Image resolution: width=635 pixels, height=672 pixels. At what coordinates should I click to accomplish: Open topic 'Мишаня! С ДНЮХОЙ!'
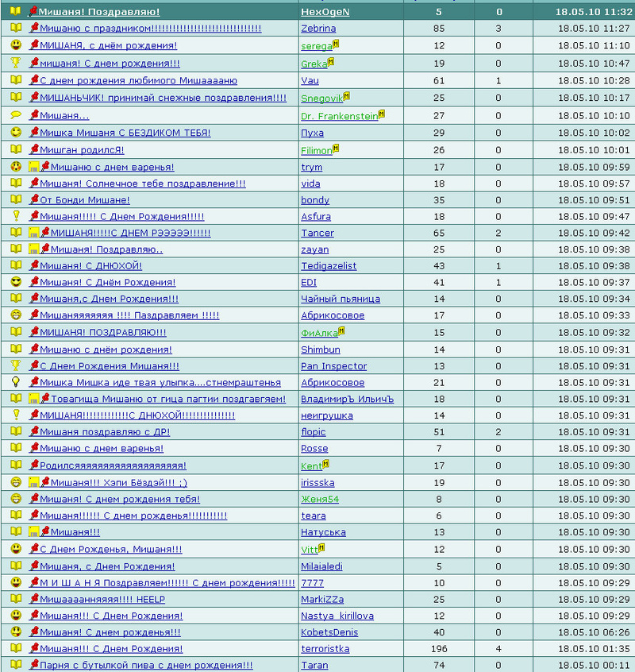pyautogui.click(x=90, y=266)
